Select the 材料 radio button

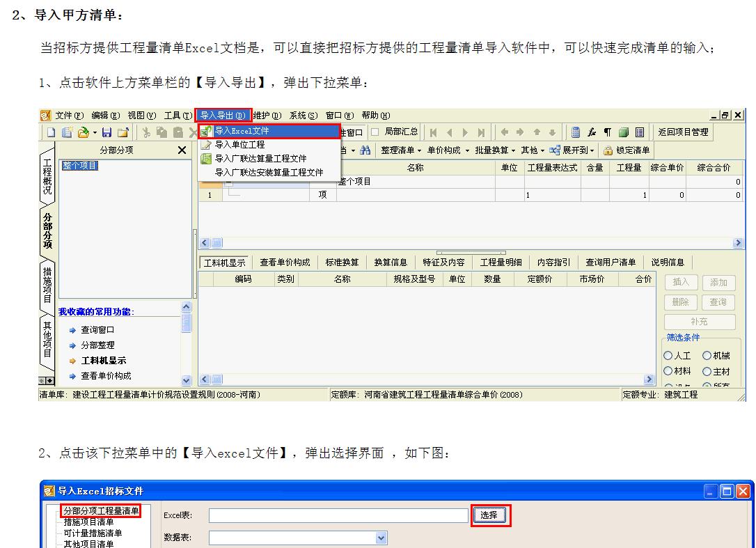(x=668, y=371)
